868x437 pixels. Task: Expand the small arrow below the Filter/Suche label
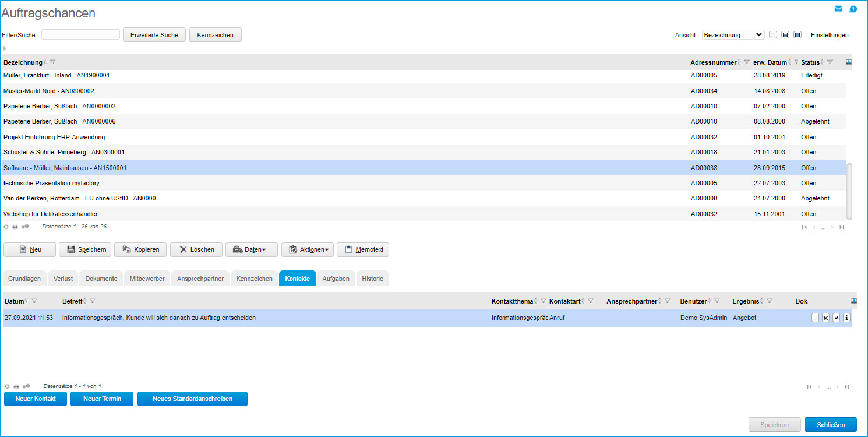point(5,48)
